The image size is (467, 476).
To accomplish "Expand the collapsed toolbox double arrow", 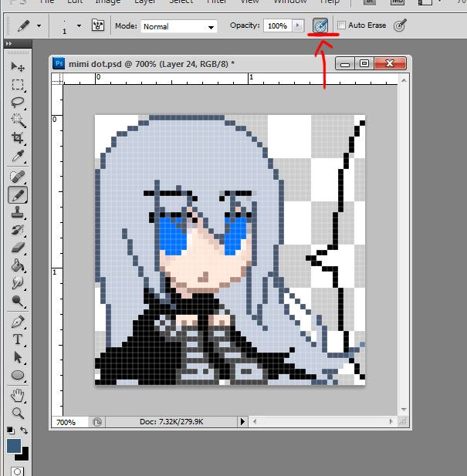I will (x=8, y=44).
